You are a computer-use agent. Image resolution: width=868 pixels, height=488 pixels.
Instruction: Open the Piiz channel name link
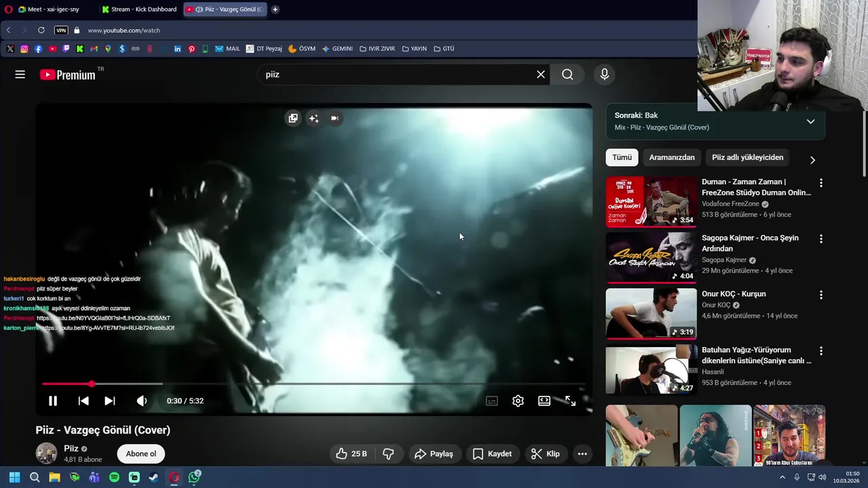point(71,449)
